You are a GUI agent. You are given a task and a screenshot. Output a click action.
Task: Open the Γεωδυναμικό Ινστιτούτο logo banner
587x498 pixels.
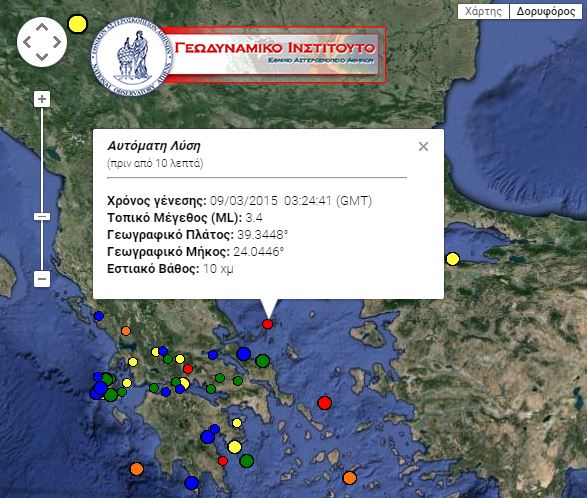pyautogui.click(x=275, y=55)
